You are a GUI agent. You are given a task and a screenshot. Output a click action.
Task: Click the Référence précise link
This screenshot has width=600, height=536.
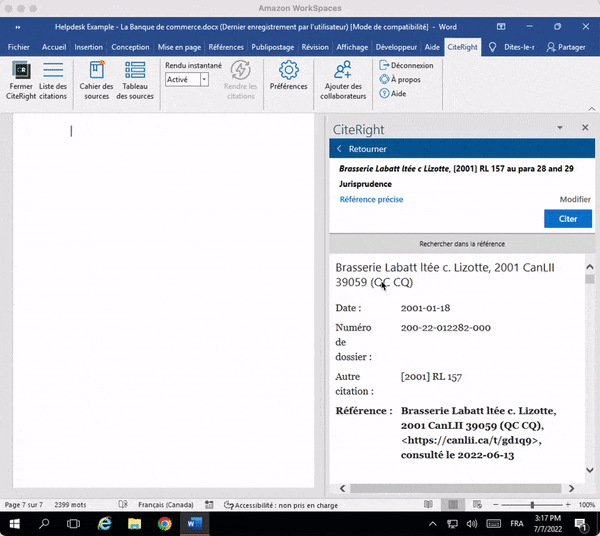click(x=371, y=199)
